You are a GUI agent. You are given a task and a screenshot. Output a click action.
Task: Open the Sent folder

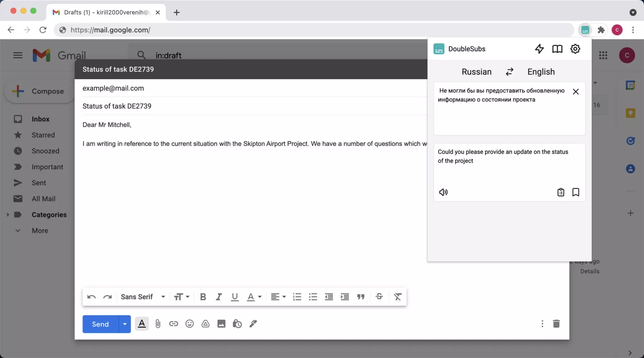[x=39, y=183]
